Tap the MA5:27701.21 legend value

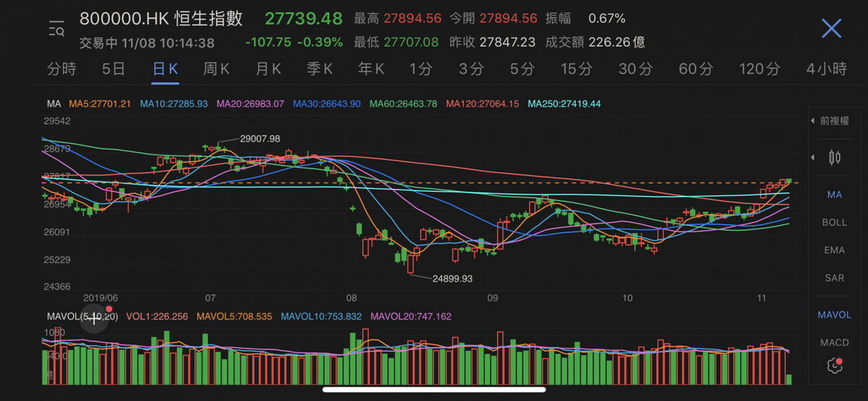(100, 104)
